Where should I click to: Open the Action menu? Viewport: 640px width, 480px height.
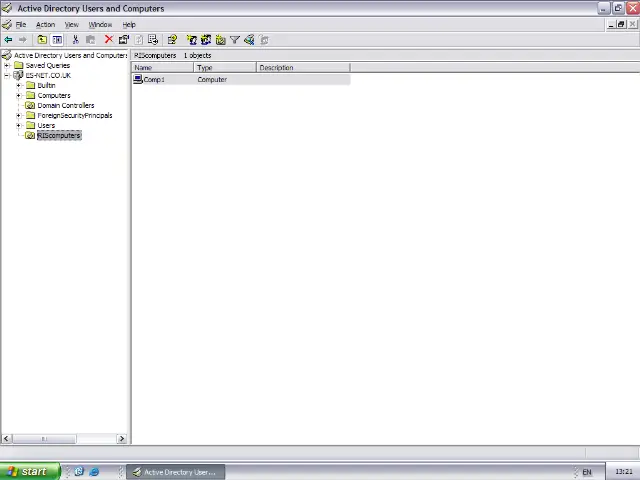tap(45, 24)
